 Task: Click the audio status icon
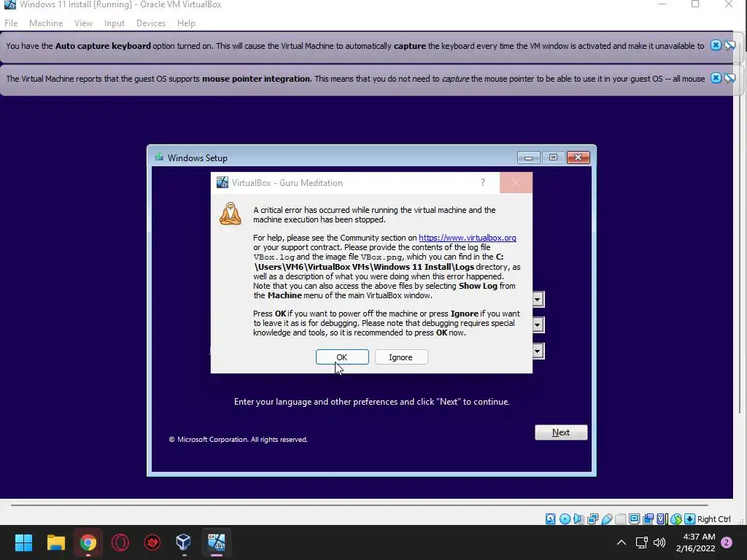click(x=578, y=519)
